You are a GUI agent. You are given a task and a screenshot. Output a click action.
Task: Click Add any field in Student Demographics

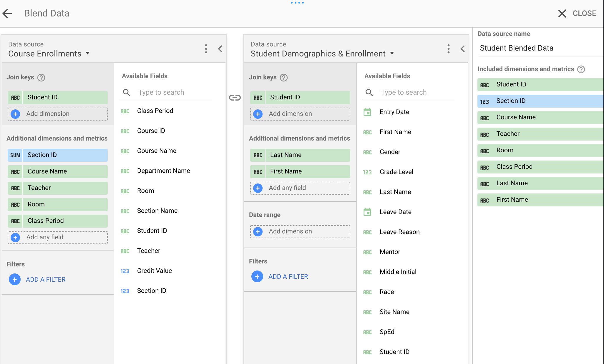300,188
